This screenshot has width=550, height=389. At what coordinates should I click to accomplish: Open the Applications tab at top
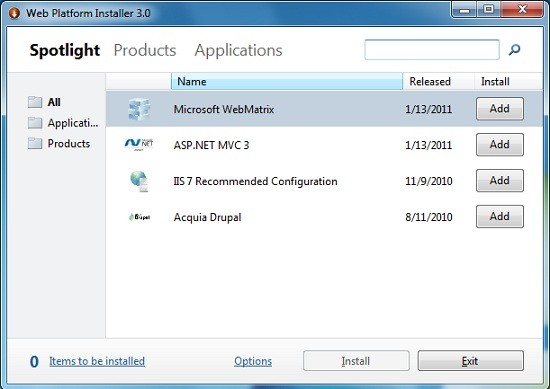coord(239,50)
